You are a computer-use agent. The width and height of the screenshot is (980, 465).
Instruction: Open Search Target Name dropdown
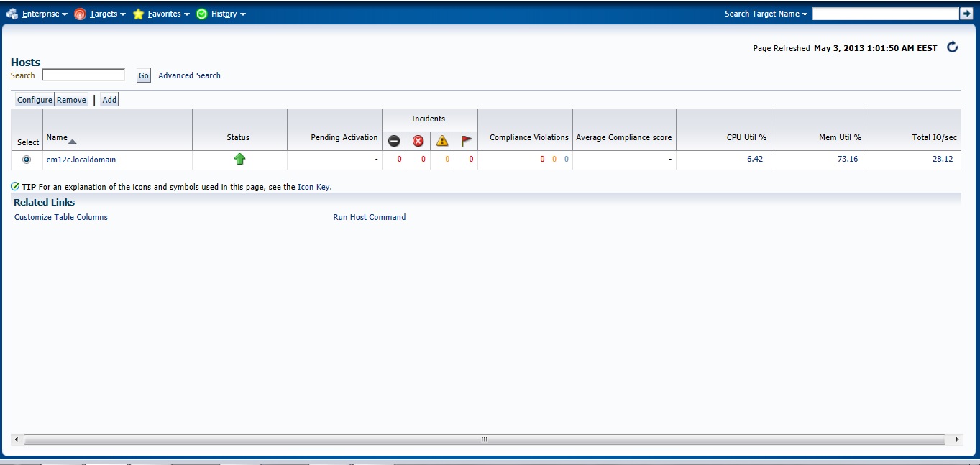tap(766, 14)
